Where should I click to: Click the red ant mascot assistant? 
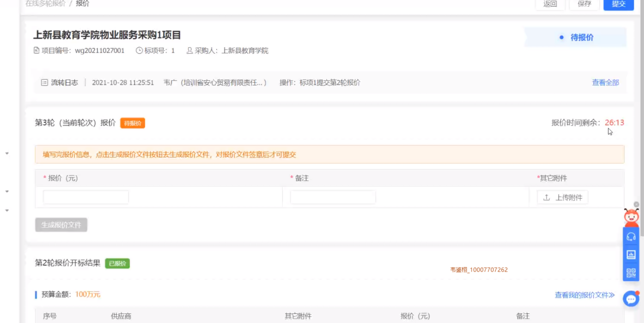pyautogui.click(x=631, y=217)
